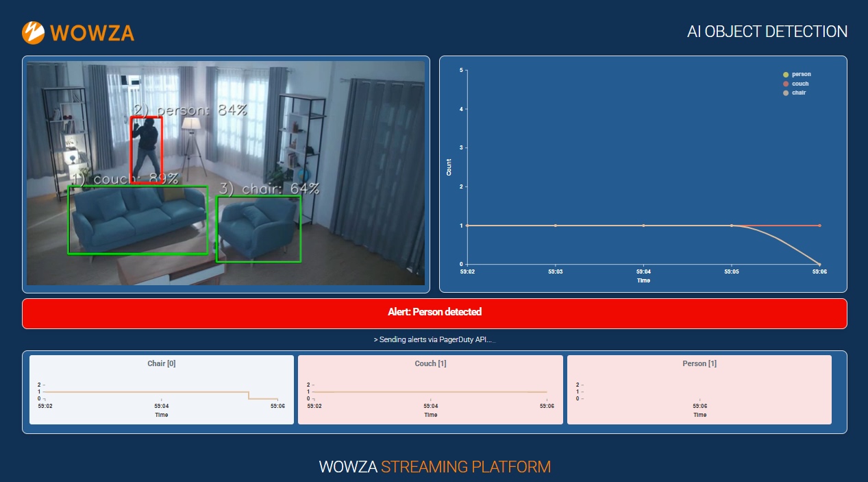Toggle the couch series via its legend label

(800, 84)
